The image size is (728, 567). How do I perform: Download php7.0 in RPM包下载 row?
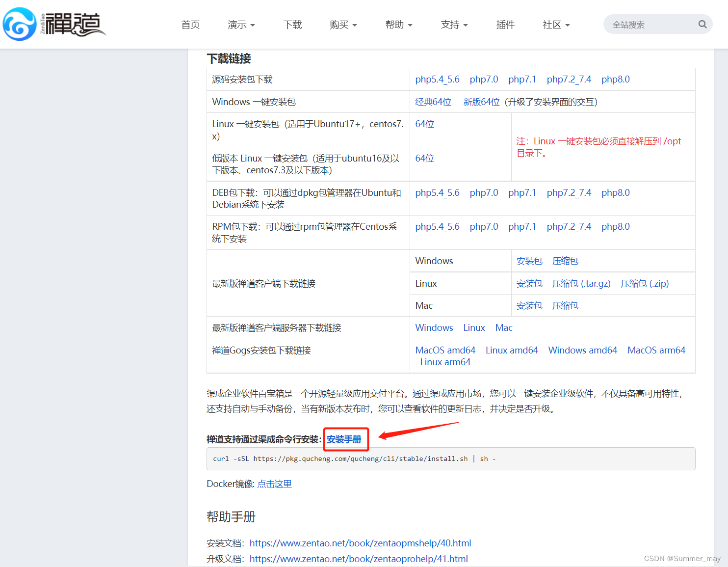click(x=484, y=227)
